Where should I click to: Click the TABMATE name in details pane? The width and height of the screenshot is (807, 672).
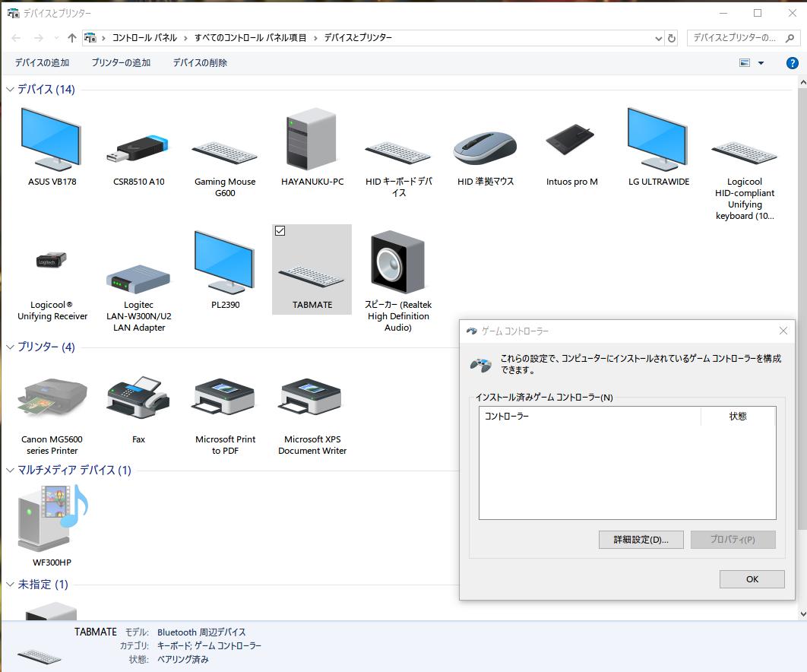[x=96, y=632]
